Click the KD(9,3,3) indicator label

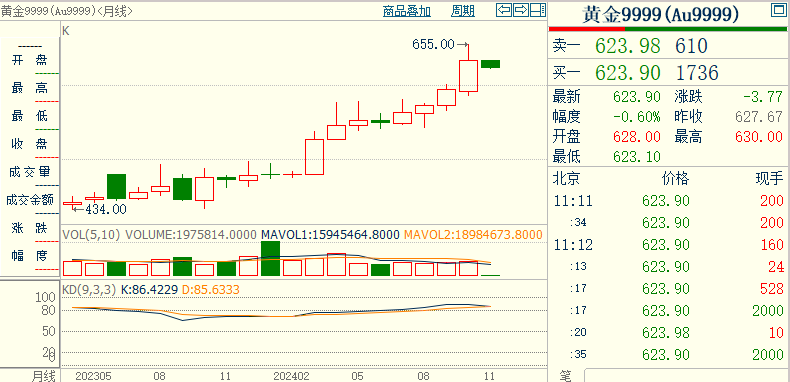(x=89, y=290)
